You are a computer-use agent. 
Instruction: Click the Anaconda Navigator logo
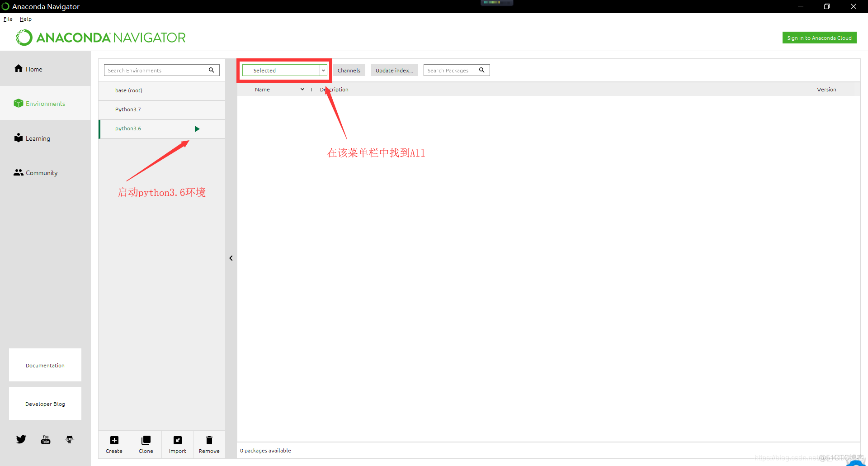(x=101, y=38)
